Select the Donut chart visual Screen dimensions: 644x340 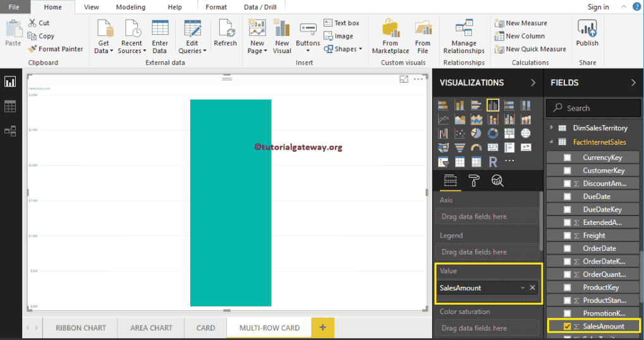pos(493,133)
